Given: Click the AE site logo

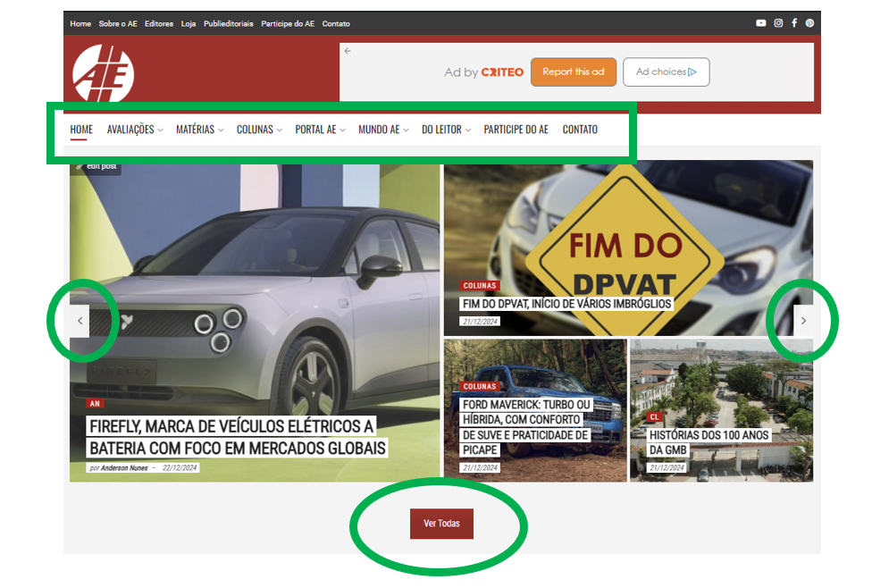Looking at the screenshot, I should pos(103,73).
